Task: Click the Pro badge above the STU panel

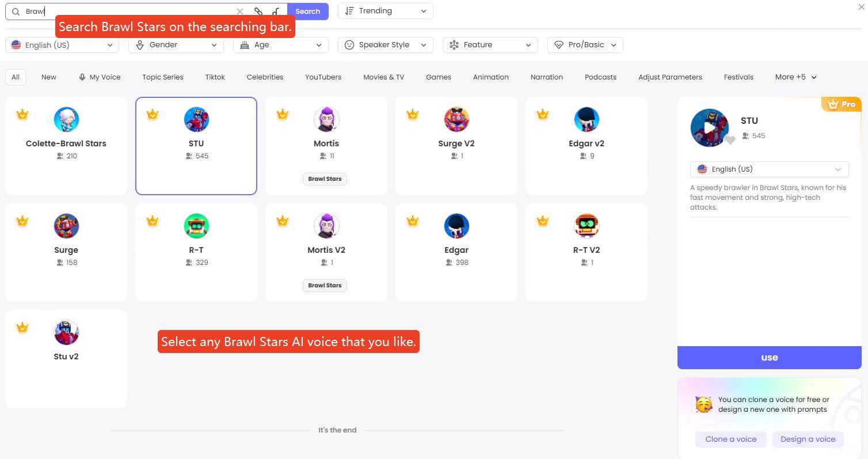Action: (x=842, y=104)
